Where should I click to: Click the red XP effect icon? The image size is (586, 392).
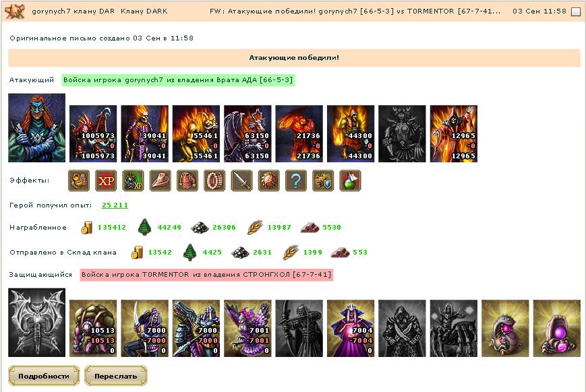click(x=106, y=181)
